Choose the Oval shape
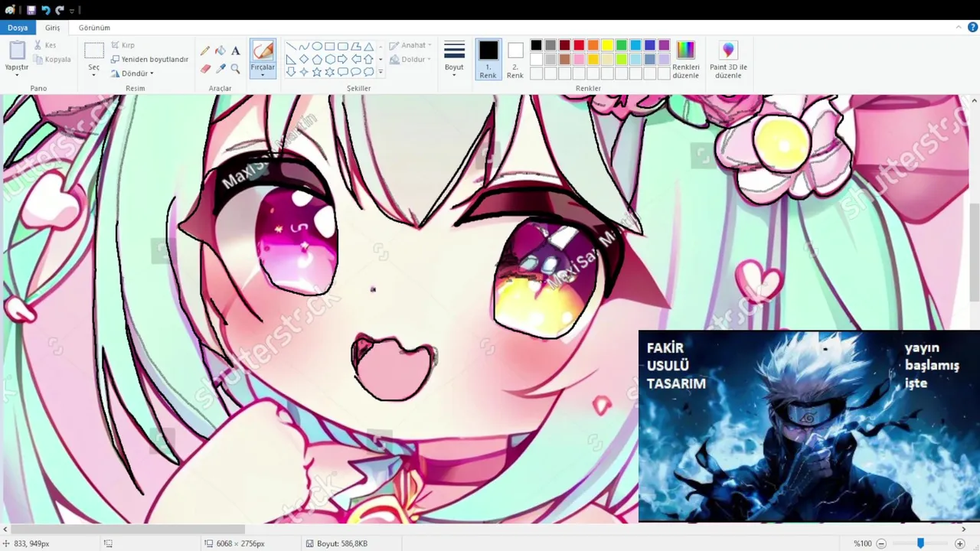The width and height of the screenshot is (980, 551). point(317,46)
